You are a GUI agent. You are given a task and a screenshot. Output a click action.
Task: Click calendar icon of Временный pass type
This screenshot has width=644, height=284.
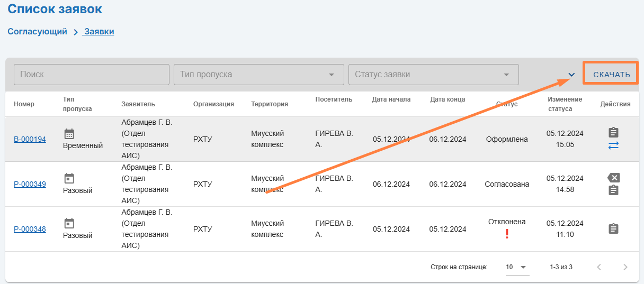click(69, 133)
